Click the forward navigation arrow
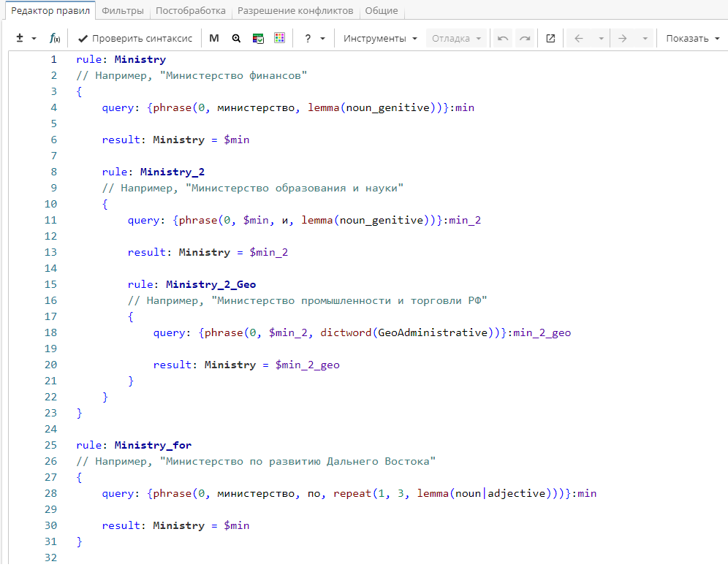The height and width of the screenshot is (567, 728). tap(623, 39)
